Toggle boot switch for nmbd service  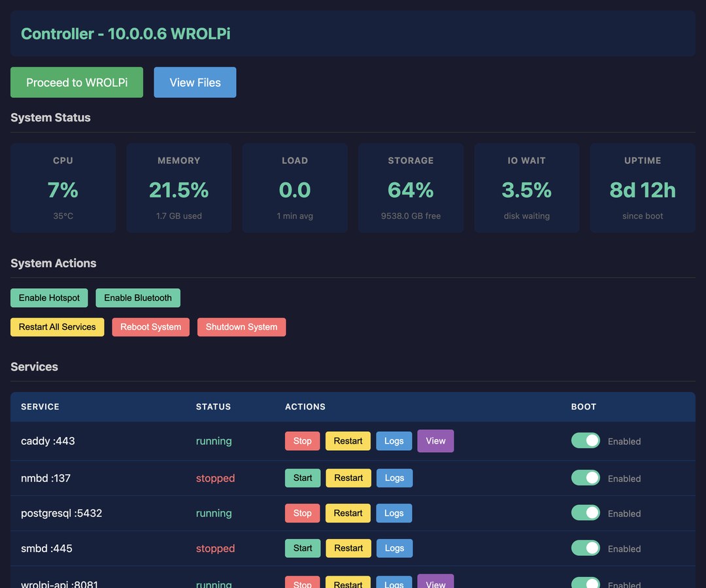(x=585, y=478)
